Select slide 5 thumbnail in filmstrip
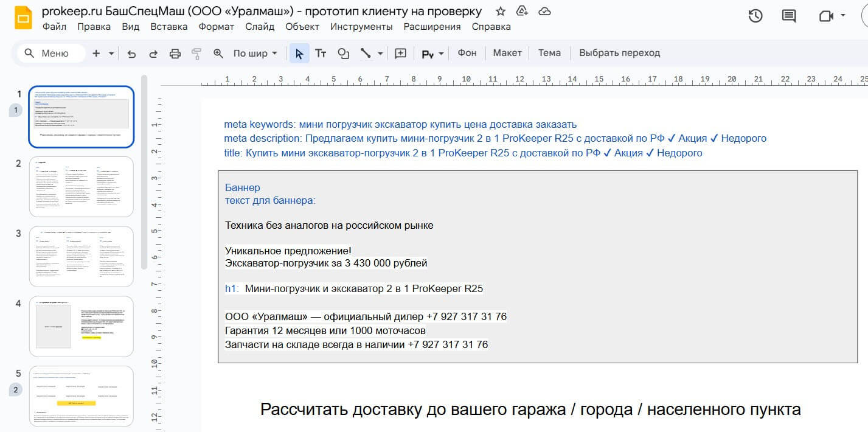The height and width of the screenshot is (432, 868). pyautogui.click(x=82, y=397)
